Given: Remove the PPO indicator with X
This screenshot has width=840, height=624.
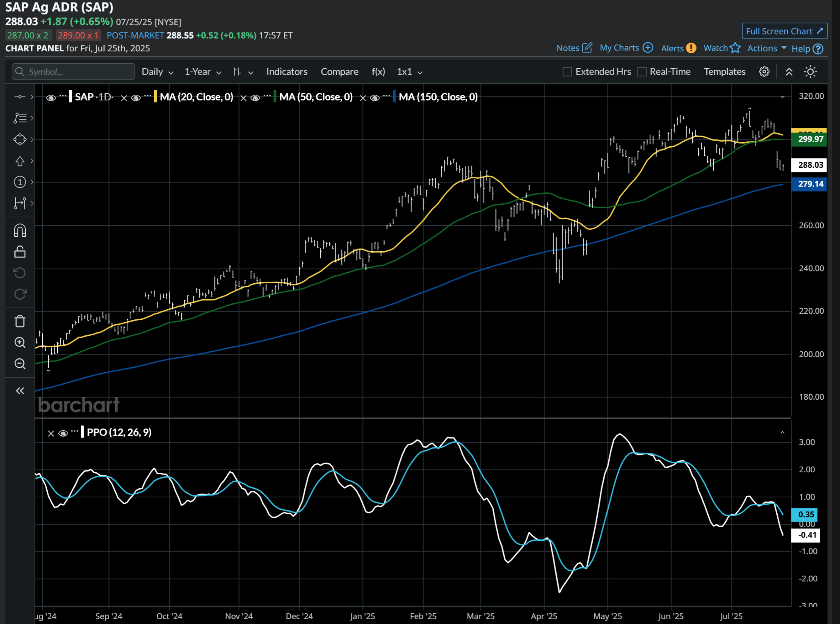Looking at the screenshot, I should point(51,433).
